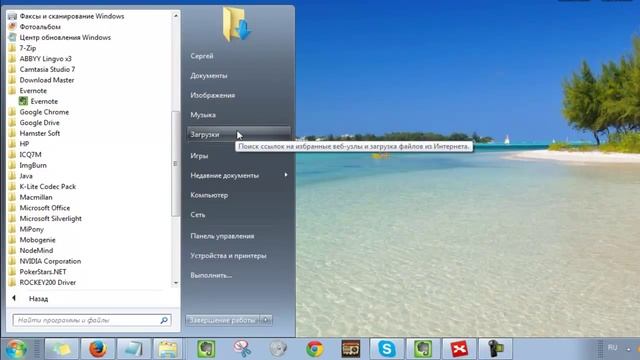This screenshot has height=360, width=640.
Task: Launch Firefox from the taskbar
Action: click(x=98, y=349)
